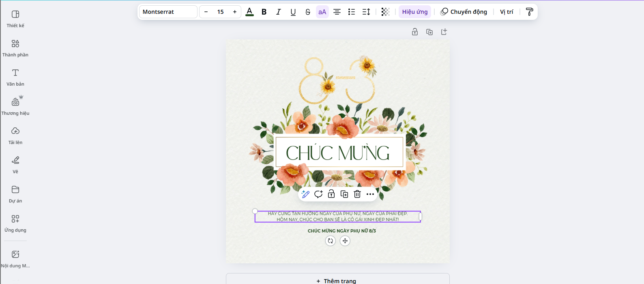Toggle italic formatting
Screen dimensions: 644x284
pyautogui.click(x=279, y=12)
